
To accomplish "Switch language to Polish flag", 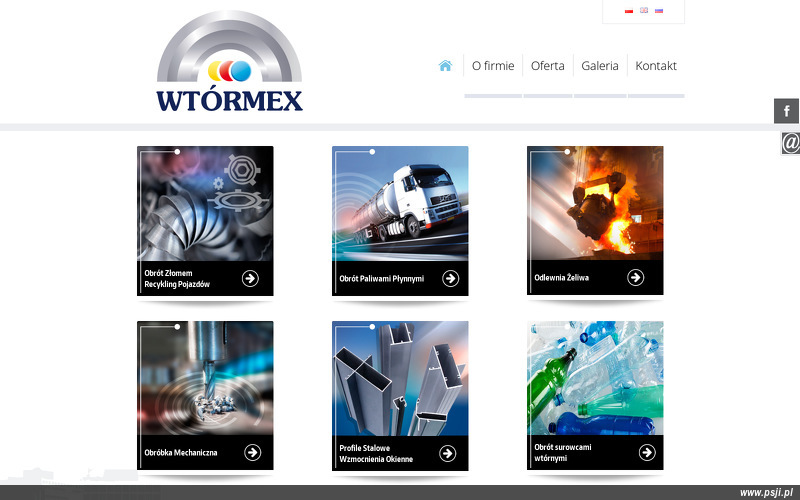I will (x=629, y=10).
